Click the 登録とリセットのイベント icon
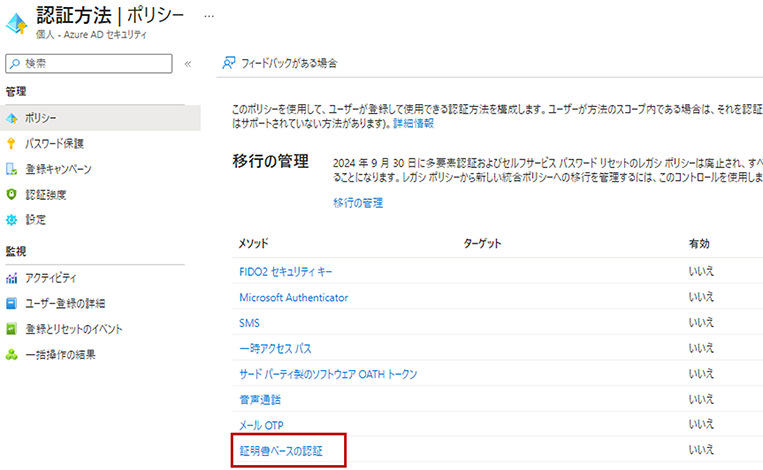Screen dimensions: 763x470 tap(13, 329)
